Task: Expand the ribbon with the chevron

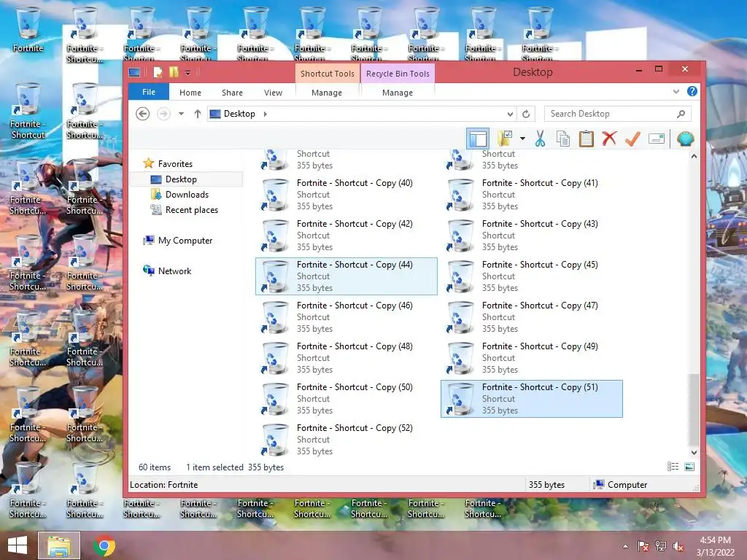Action: (x=676, y=91)
